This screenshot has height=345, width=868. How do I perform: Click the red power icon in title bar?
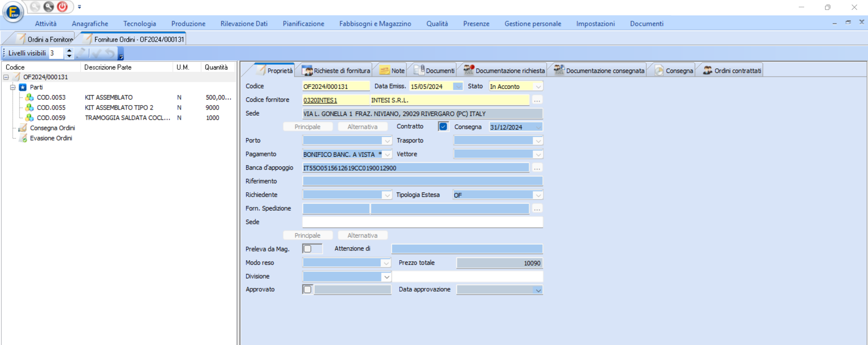tap(62, 7)
